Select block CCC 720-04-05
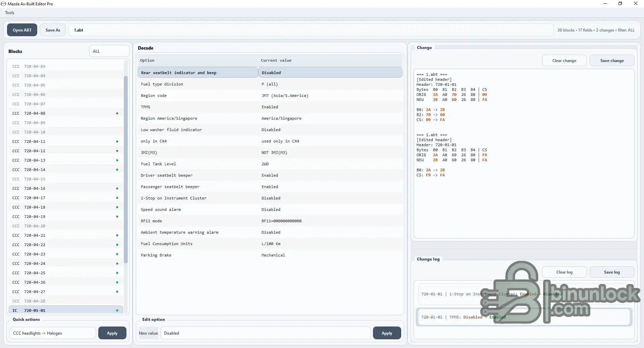This screenshot has width=644, height=348. click(x=65, y=85)
